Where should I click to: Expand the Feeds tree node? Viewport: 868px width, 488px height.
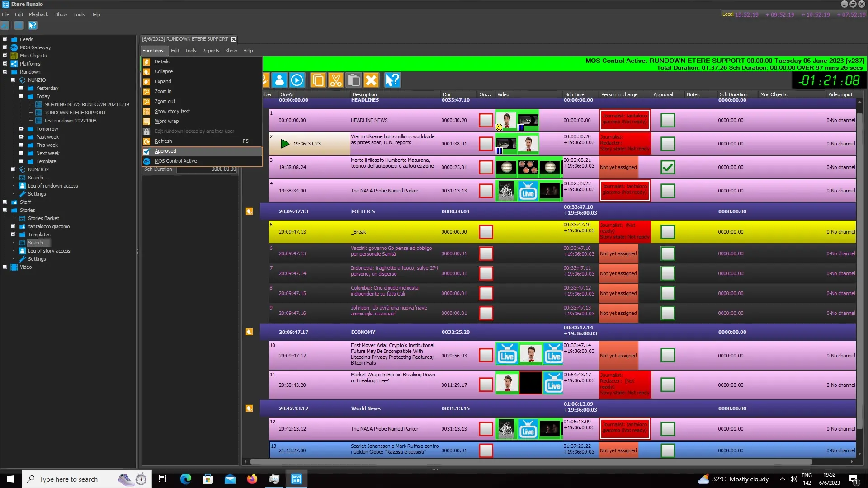click(5, 39)
